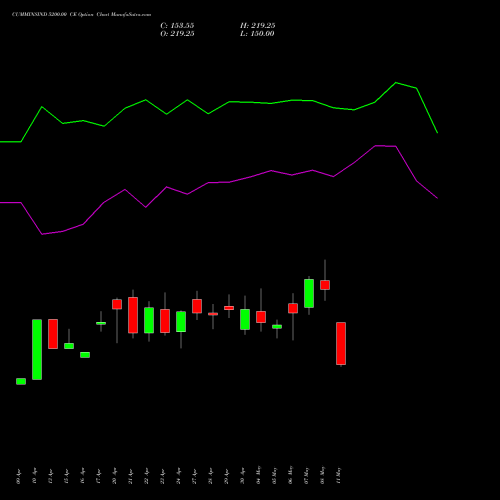
Task: Select the 27 Apr date label
Action: (x=194, y=477)
